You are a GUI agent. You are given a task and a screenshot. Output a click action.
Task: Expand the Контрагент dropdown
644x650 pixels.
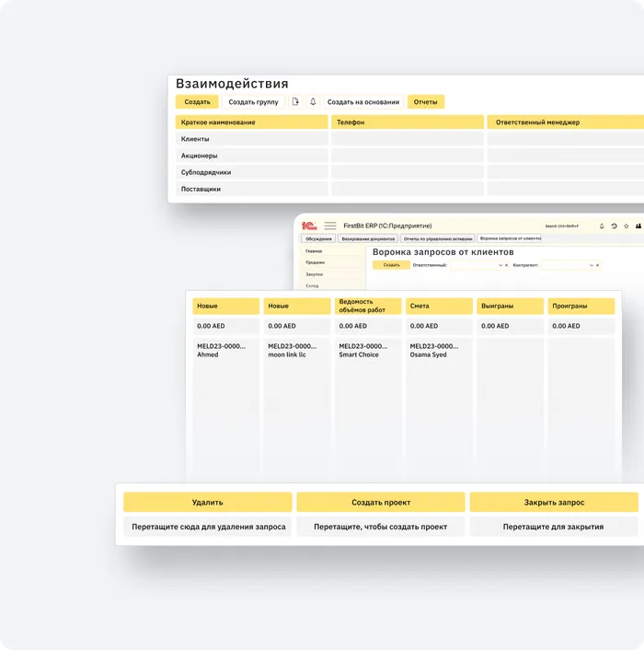[x=591, y=265]
